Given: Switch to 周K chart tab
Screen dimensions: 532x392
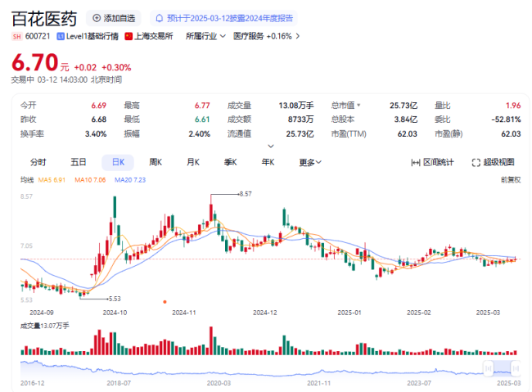Looking at the screenshot, I should tap(156, 162).
